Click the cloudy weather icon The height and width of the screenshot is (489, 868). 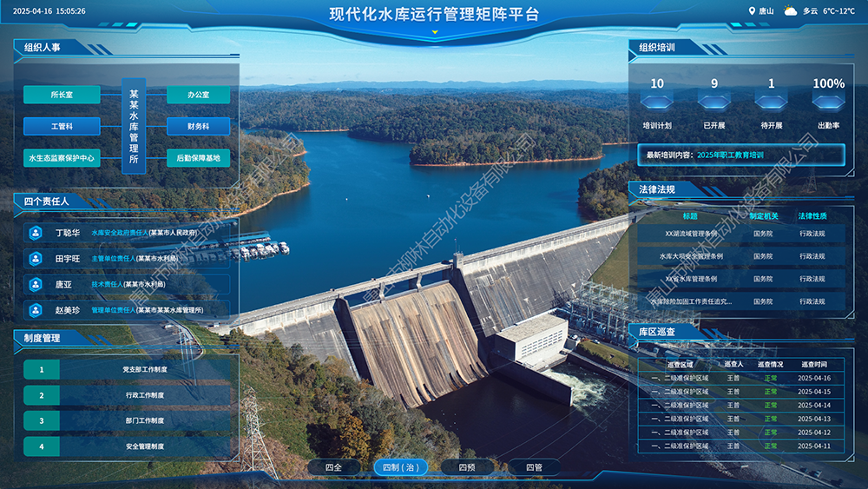point(790,11)
